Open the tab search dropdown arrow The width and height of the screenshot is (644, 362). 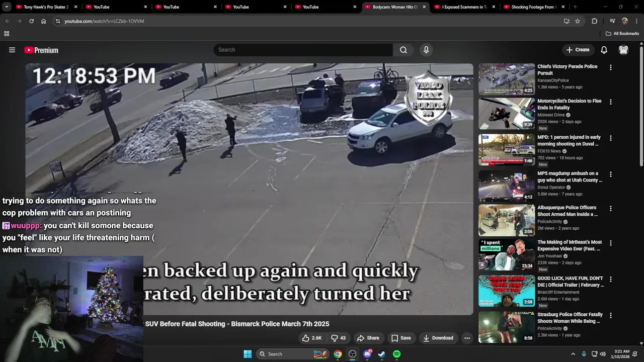pos(7,7)
